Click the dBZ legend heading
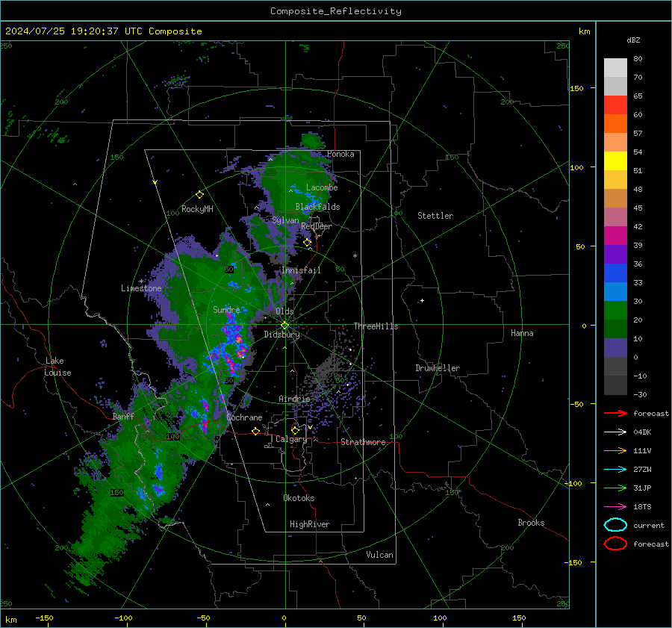Image resolution: width=672 pixels, height=628 pixels. 633,40
